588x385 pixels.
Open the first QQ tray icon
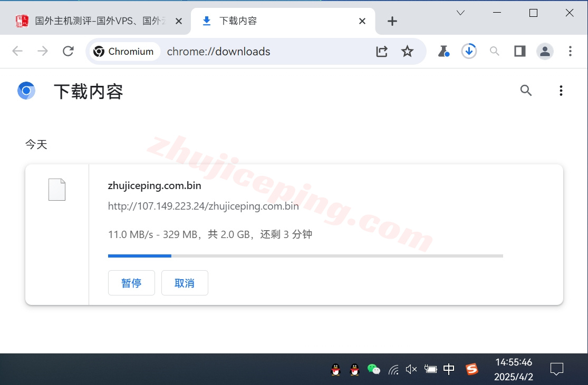[335, 370]
